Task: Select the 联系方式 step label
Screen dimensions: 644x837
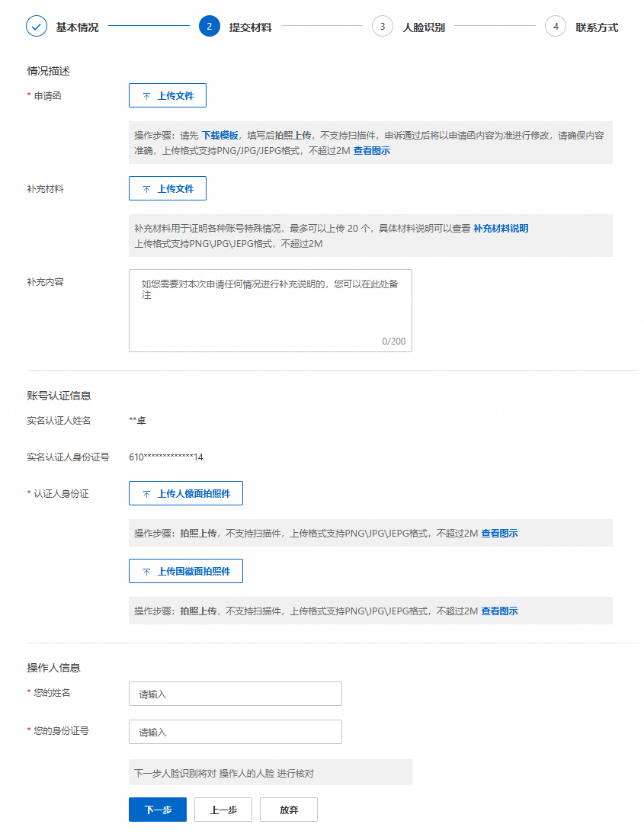Action: [x=597, y=27]
